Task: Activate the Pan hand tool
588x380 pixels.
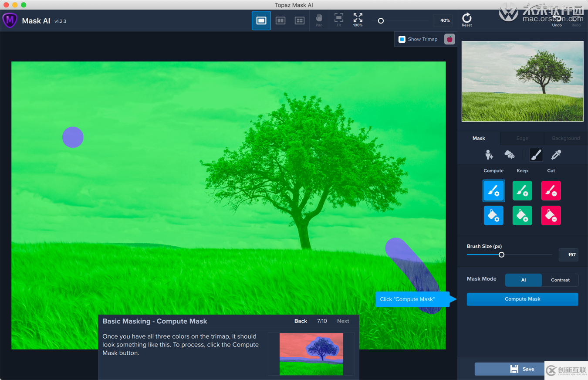Action: tap(319, 20)
